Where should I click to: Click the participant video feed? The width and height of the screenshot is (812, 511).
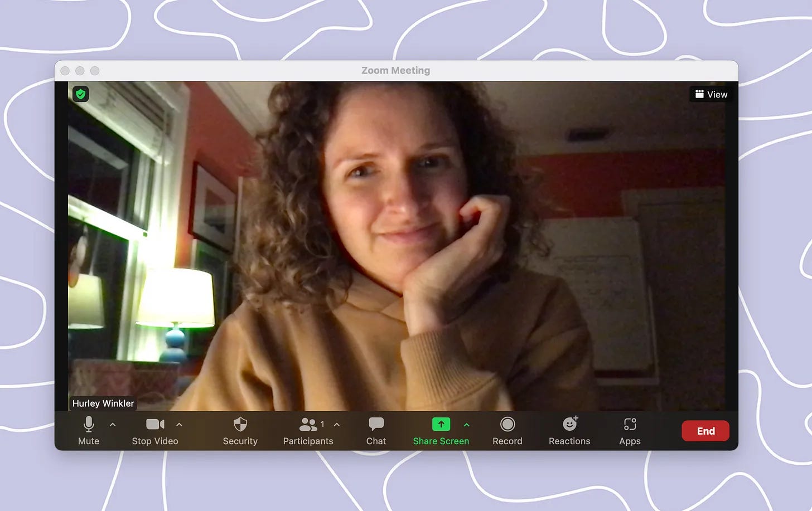point(397,246)
